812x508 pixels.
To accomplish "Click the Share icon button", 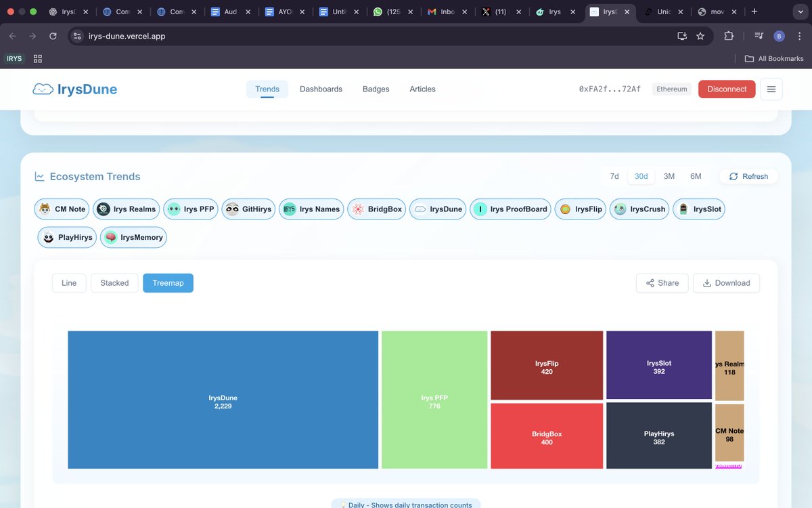I will (662, 283).
